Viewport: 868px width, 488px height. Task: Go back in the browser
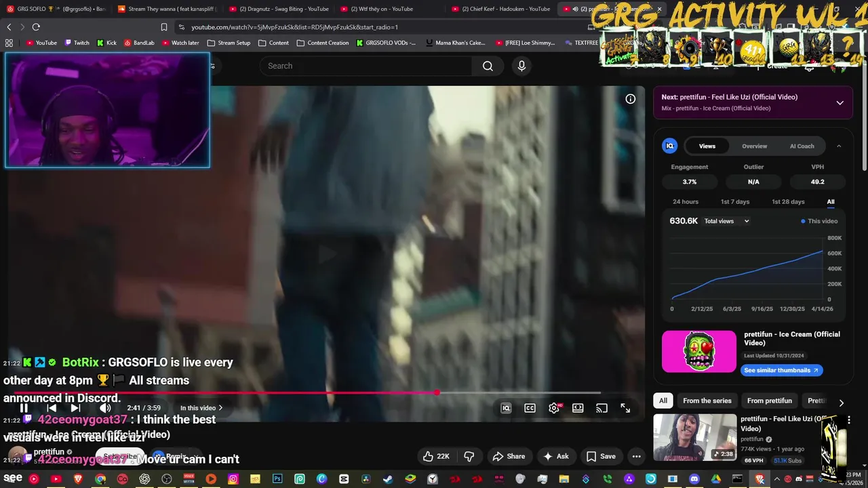click(9, 27)
